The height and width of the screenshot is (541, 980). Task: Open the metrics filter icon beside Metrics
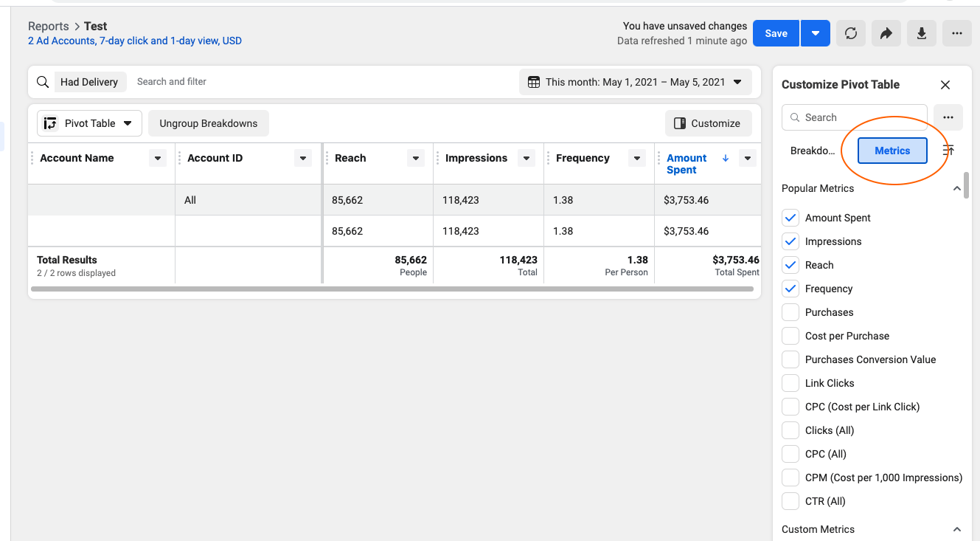tap(948, 151)
